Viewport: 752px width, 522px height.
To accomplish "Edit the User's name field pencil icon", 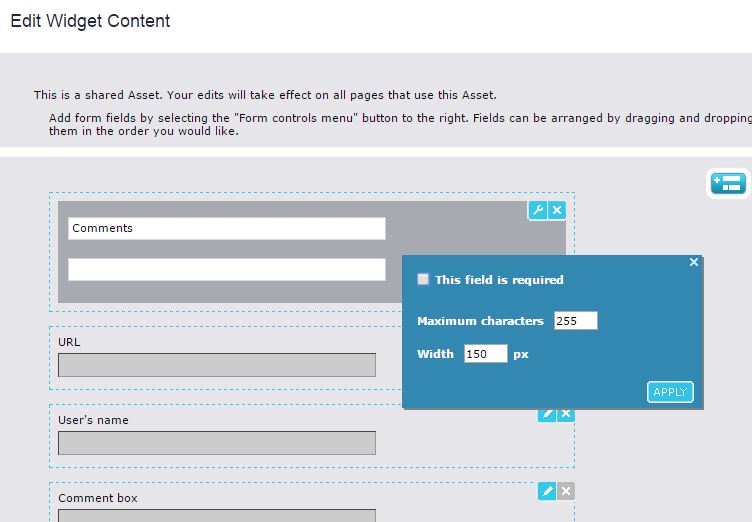I will tap(547, 415).
